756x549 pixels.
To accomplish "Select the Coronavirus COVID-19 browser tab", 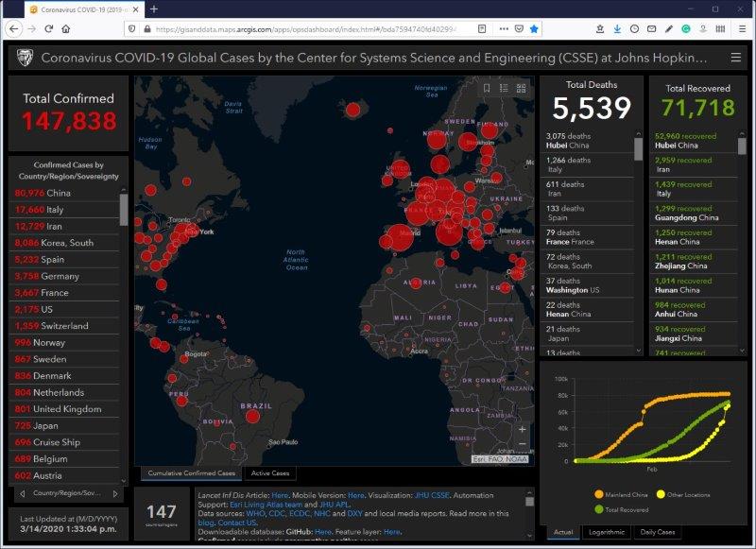I will coord(84,9).
